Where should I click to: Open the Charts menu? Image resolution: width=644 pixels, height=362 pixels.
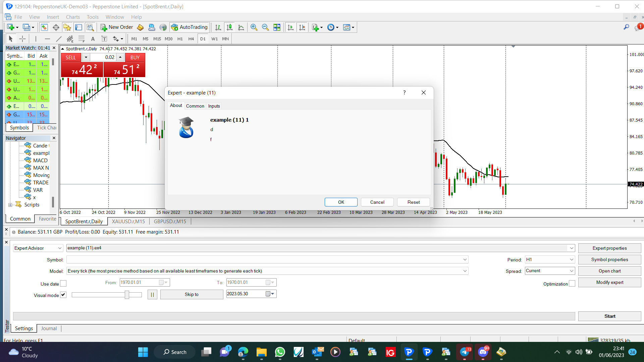[x=73, y=17]
